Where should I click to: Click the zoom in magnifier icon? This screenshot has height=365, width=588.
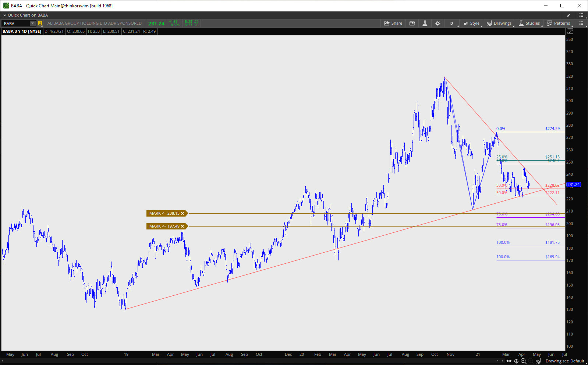523,361
